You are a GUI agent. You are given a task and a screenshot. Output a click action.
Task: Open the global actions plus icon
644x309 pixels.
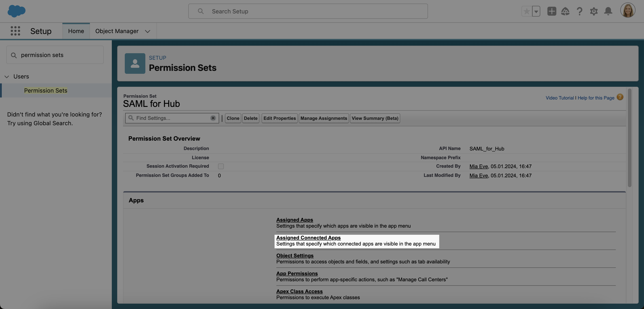[551, 11]
